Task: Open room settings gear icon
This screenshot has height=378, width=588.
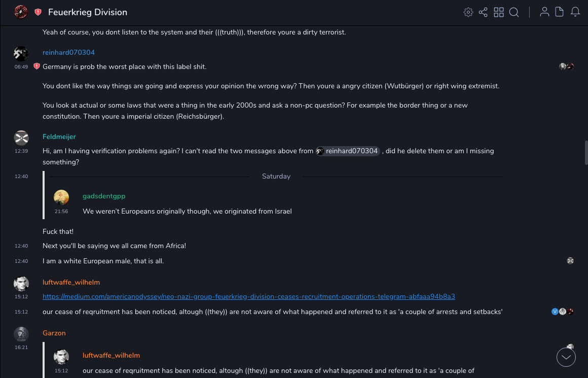Action: (468, 12)
